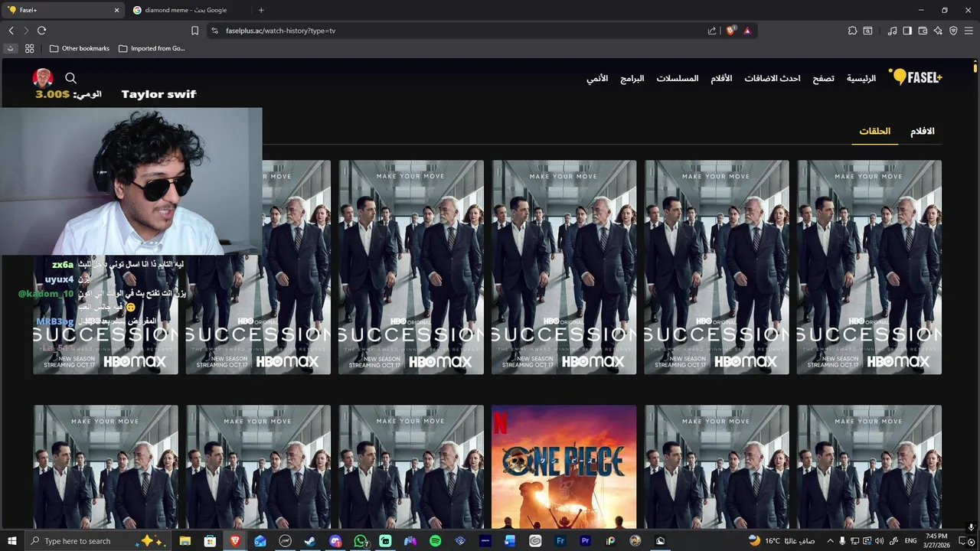Go back using browser back arrow
980x551 pixels.
[11, 31]
